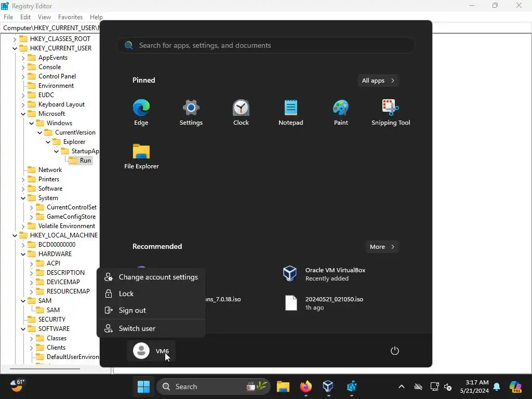Show hidden system tray icons

[x=402, y=387]
